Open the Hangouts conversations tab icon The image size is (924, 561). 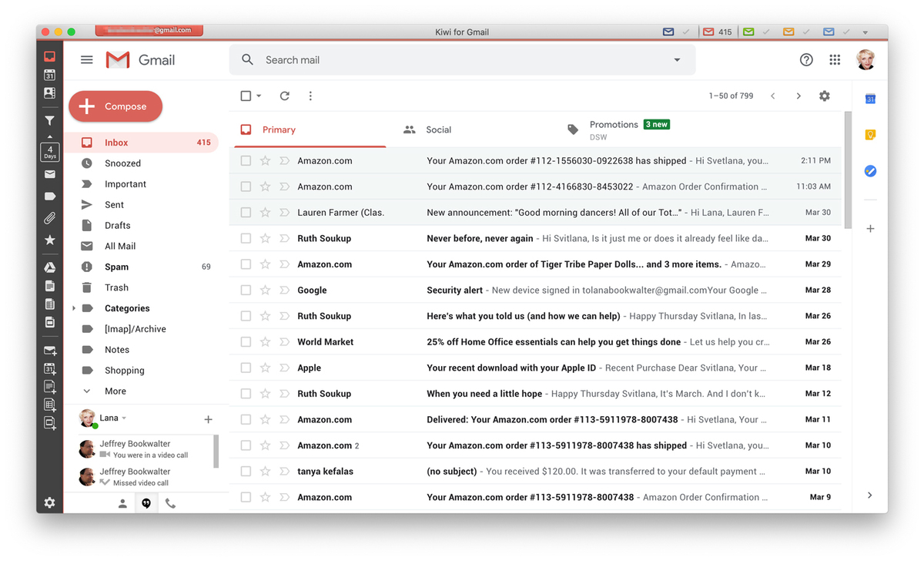pos(146,503)
